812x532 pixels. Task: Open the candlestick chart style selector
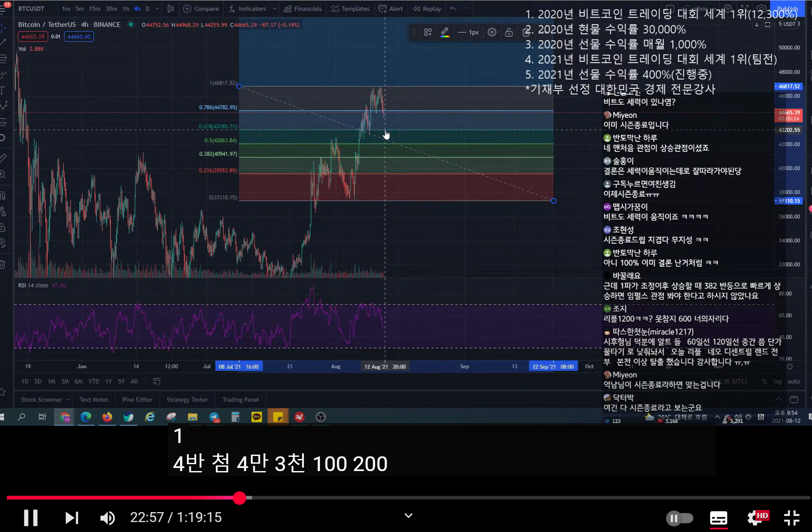pos(171,9)
